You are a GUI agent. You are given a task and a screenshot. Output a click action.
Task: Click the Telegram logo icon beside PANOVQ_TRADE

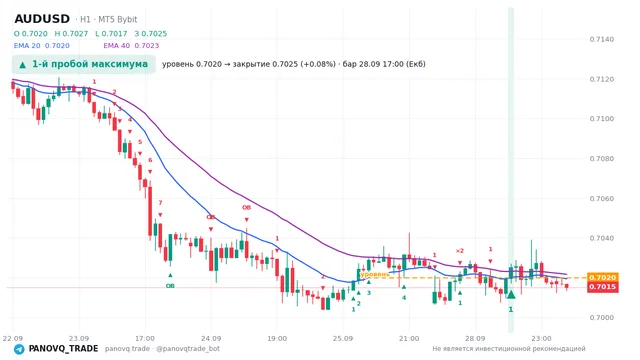(x=19, y=349)
